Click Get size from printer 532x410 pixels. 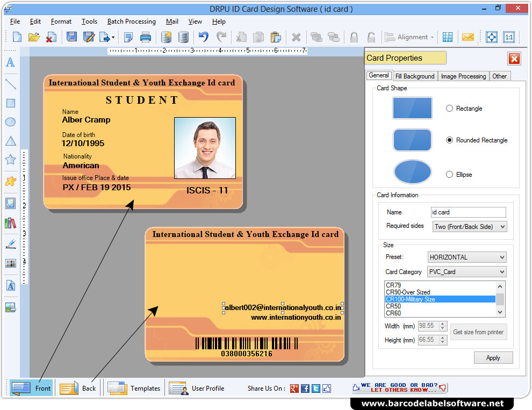[478, 332]
